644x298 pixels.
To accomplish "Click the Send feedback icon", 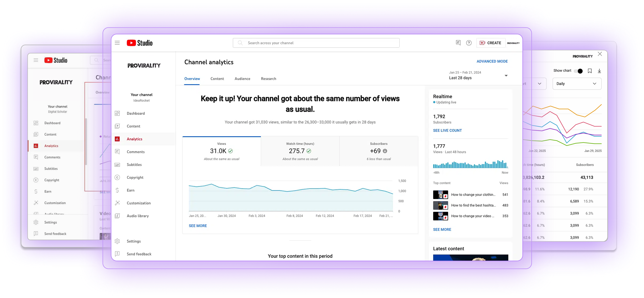I will (117, 254).
